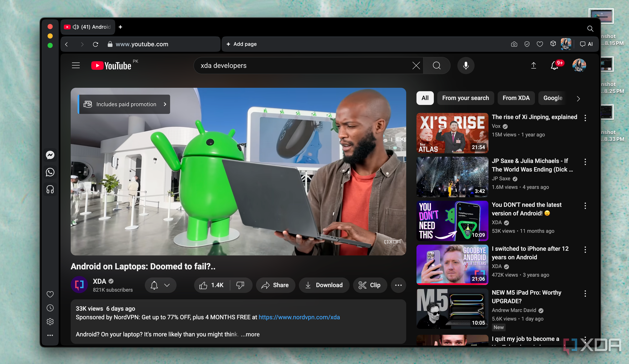The height and width of the screenshot is (364, 629).
Task: Open YouTube notifications bell
Action: (x=554, y=66)
